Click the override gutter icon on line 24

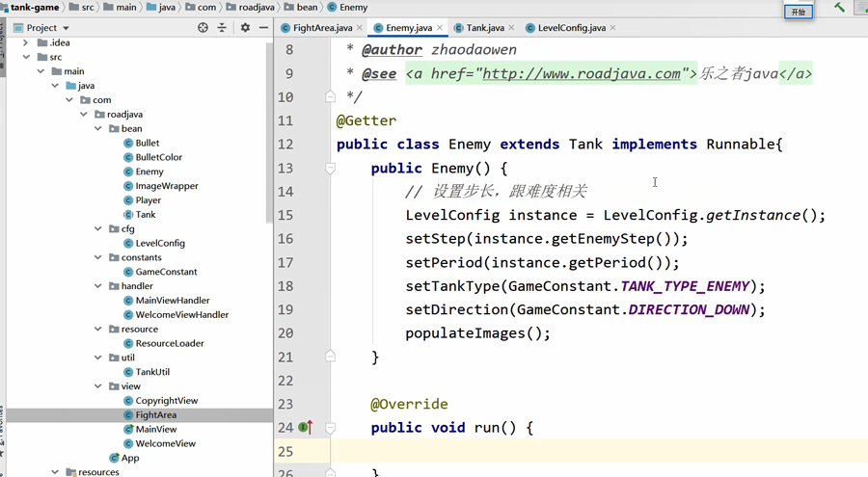click(x=306, y=427)
